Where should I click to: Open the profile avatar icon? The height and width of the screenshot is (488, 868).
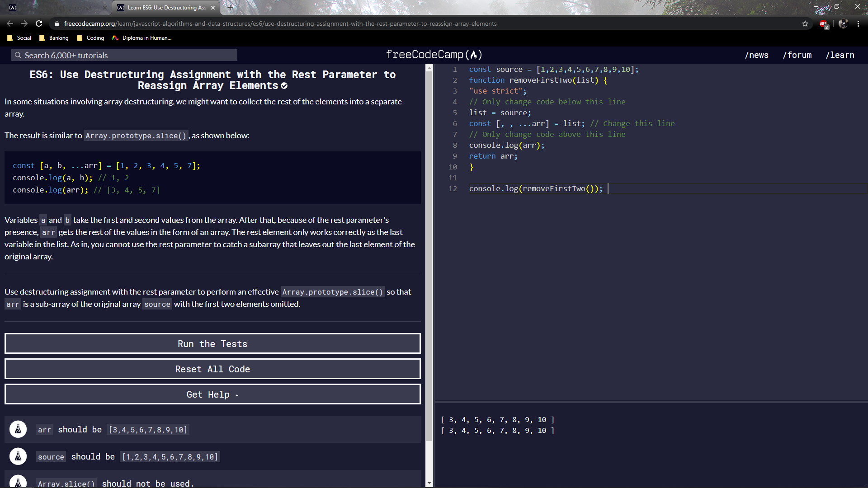[843, 23]
